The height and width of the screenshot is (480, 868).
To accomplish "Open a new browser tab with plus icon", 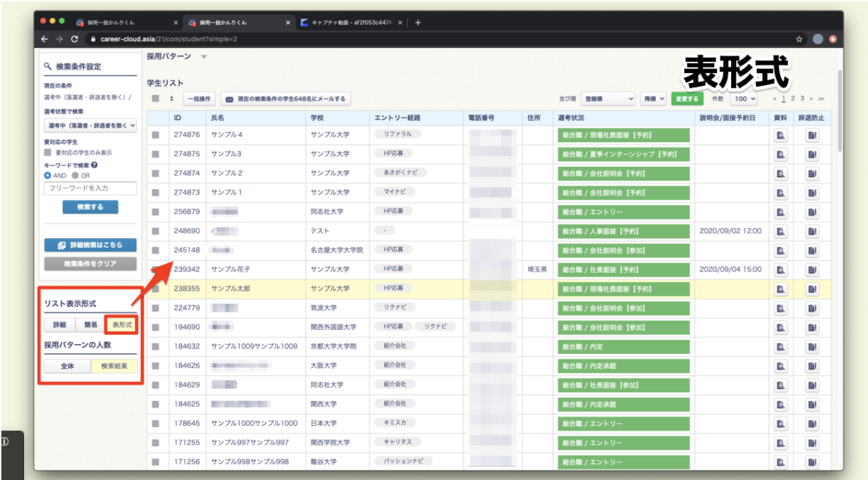I will point(418,22).
